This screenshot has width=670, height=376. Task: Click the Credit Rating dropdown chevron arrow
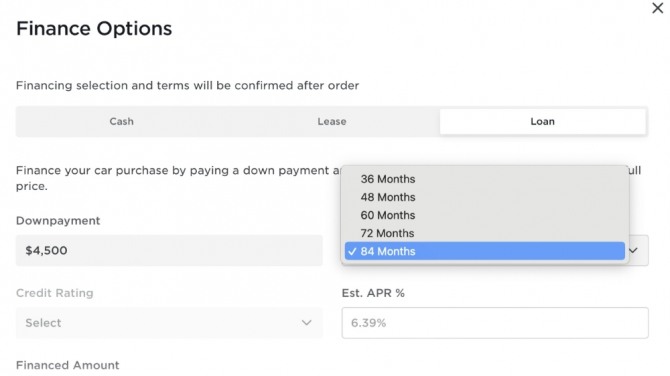tap(306, 323)
